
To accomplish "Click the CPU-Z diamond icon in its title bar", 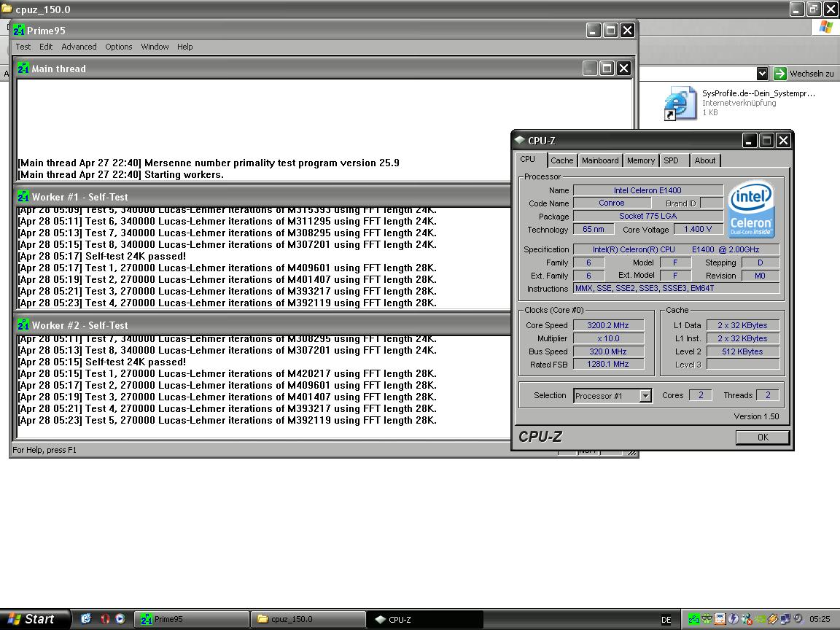I will [520, 140].
